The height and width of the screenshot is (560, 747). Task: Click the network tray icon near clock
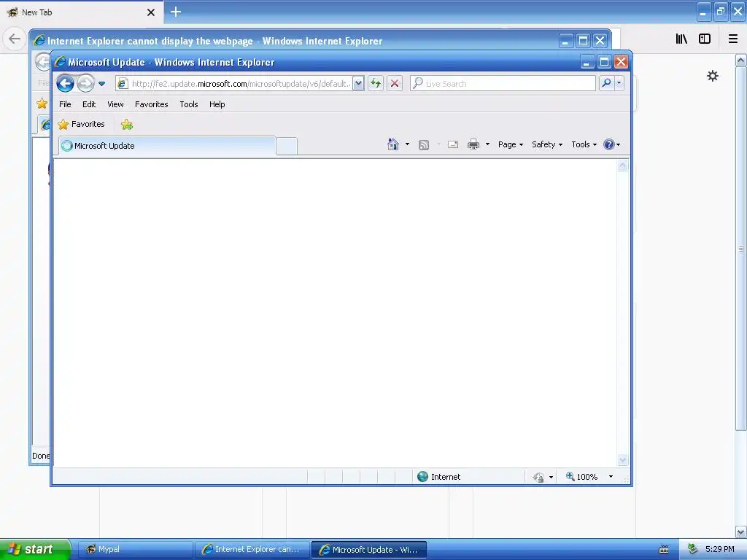click(692, 550)
